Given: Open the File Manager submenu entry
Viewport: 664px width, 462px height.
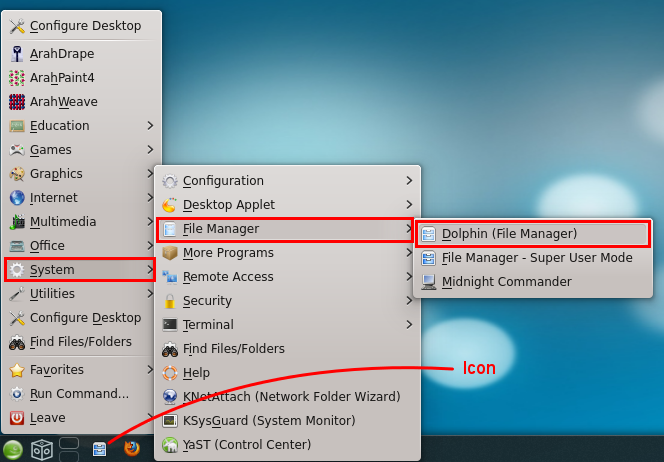Looking at the screenshot, I should [285, 229].
